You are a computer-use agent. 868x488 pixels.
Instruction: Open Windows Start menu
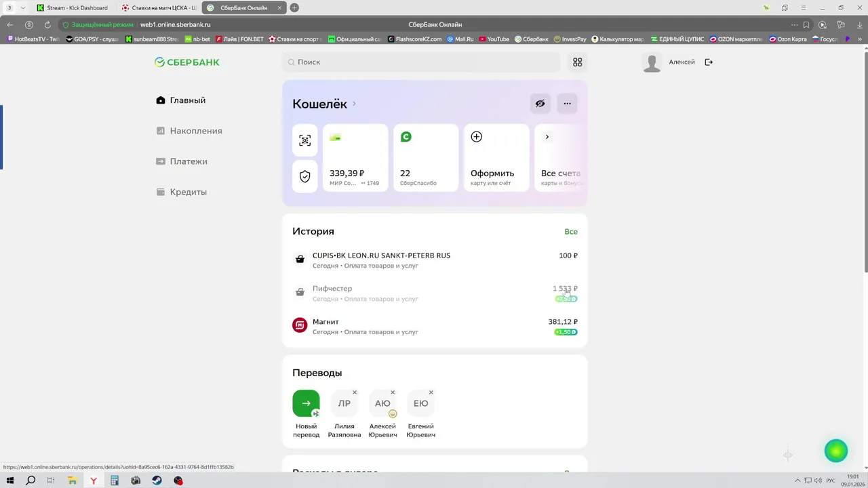tap(10, 481)
